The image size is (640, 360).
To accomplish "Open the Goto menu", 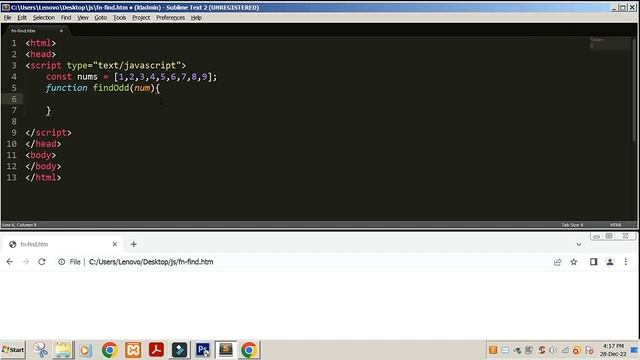I will click(100, 18).
